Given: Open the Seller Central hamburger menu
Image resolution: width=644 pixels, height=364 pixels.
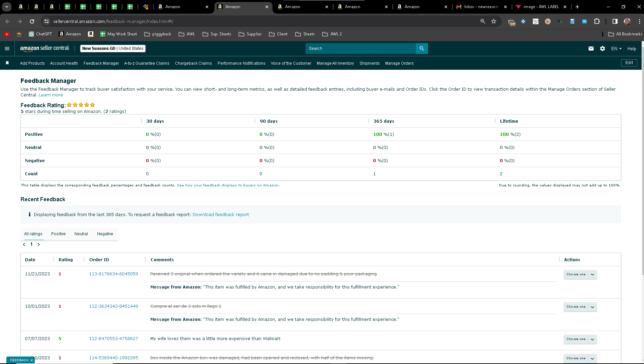Looking at the screenshot, I should coord(7,49).
